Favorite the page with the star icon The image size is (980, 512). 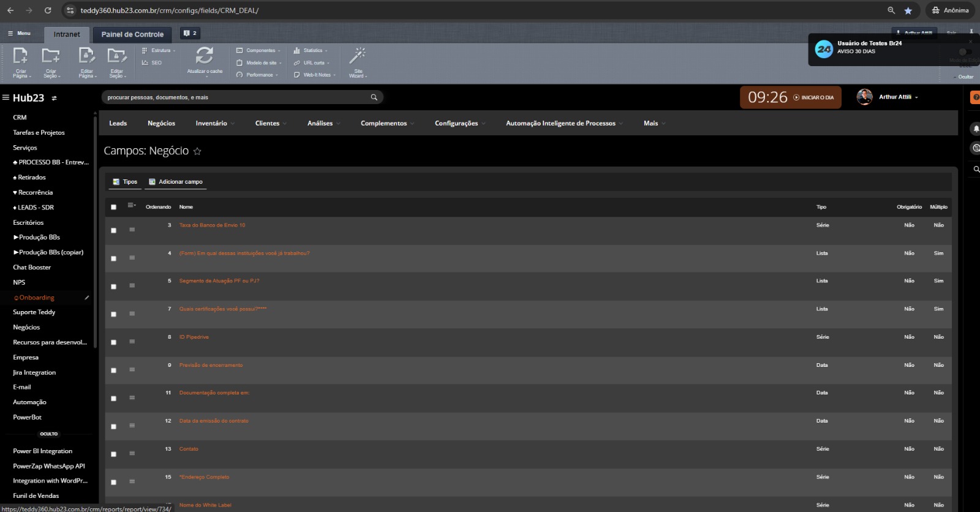coord(197,151)
